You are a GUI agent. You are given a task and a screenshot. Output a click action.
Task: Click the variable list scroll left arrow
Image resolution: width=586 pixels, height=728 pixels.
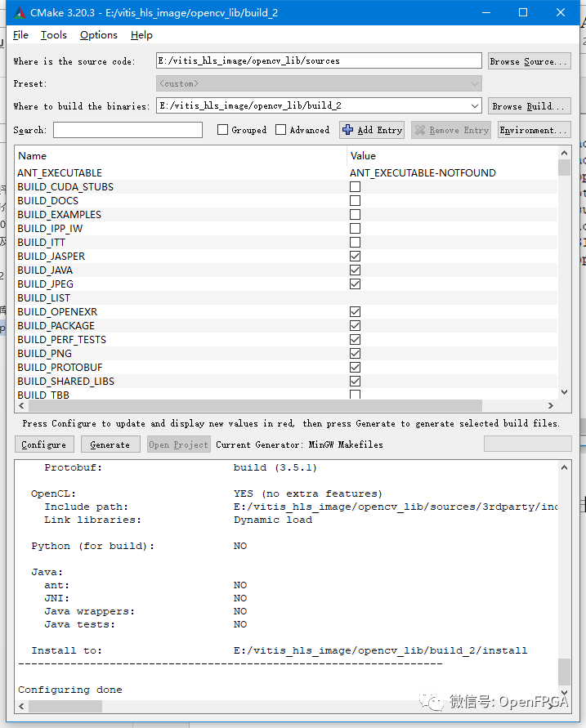(x=22, y=406)
